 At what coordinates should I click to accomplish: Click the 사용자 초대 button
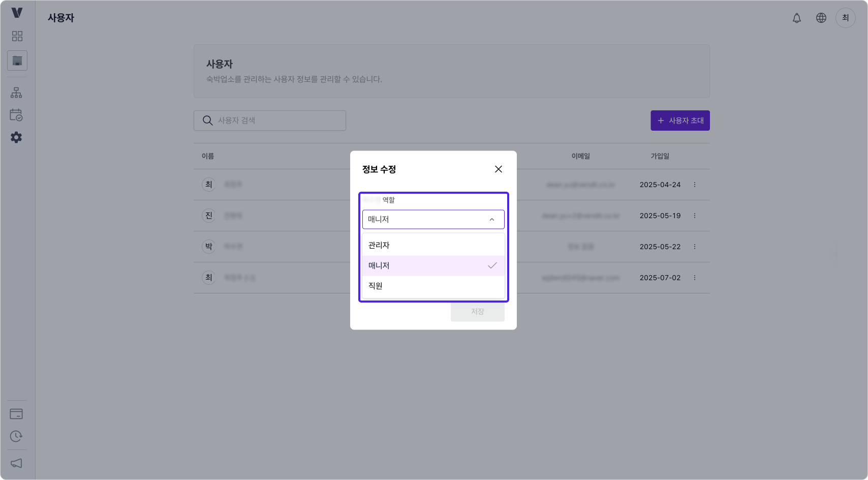click(x=680, y=121)
